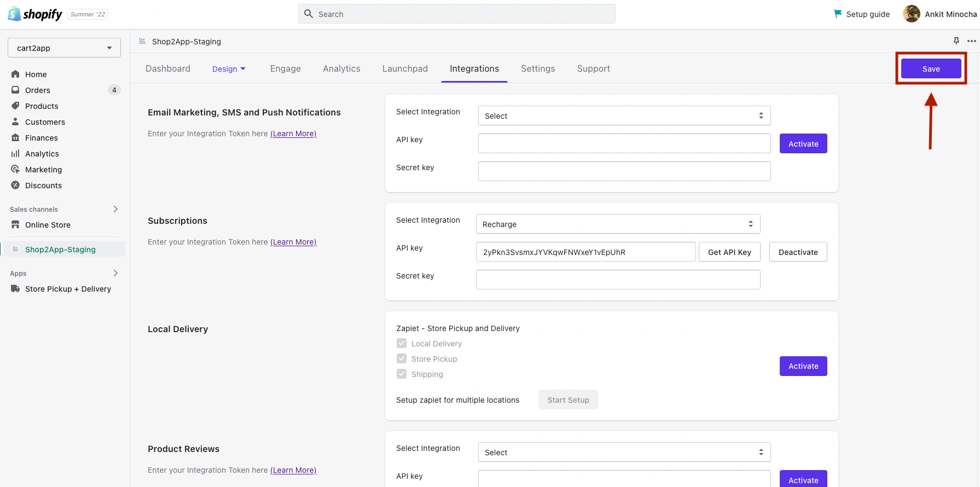
Task: Open Subscriptions Recharge integration dropdown
Action: tap(618, 224)
